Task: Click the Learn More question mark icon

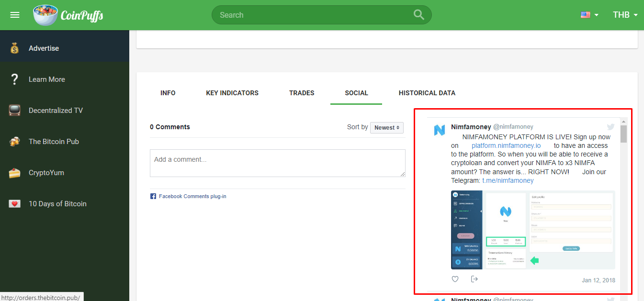Action: (x=15, y=79)
